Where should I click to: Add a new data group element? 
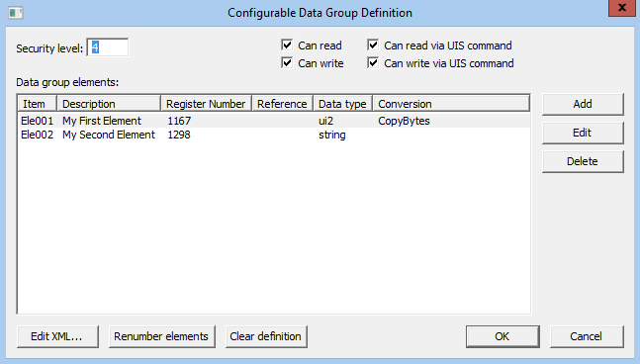pyautogui.click(x=583, y=104)
